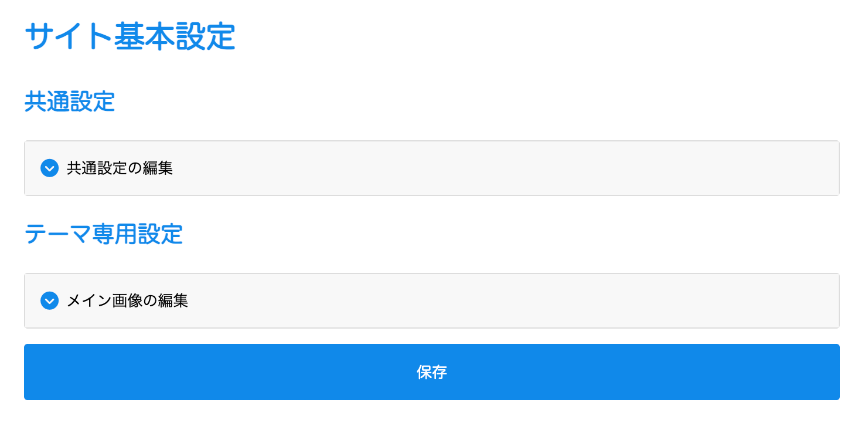Expand the 共通設定の編集 accordion panel
868x426 pixels.
click(120, 168)
